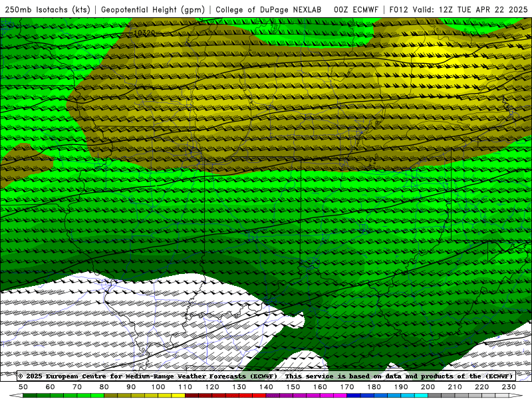
Task: Click the '250mb Isotachs (kts)' title text
Action: pos(48,9)
